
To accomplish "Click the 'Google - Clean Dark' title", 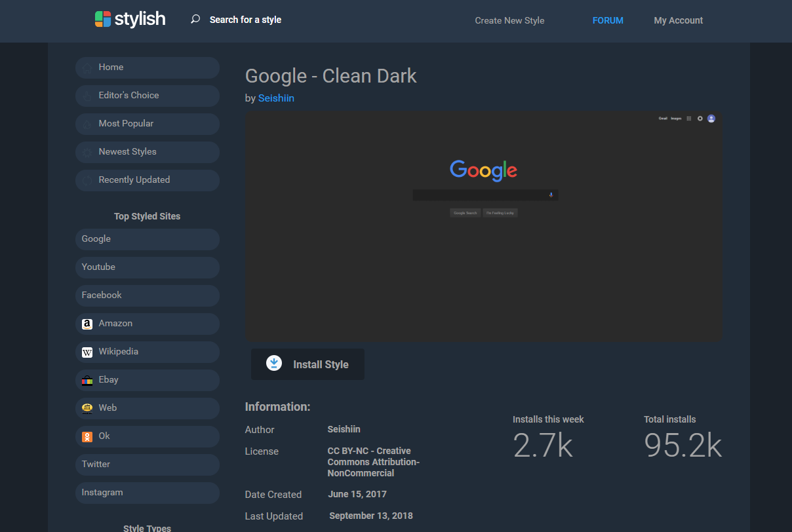I will click(x=331, y=76).
